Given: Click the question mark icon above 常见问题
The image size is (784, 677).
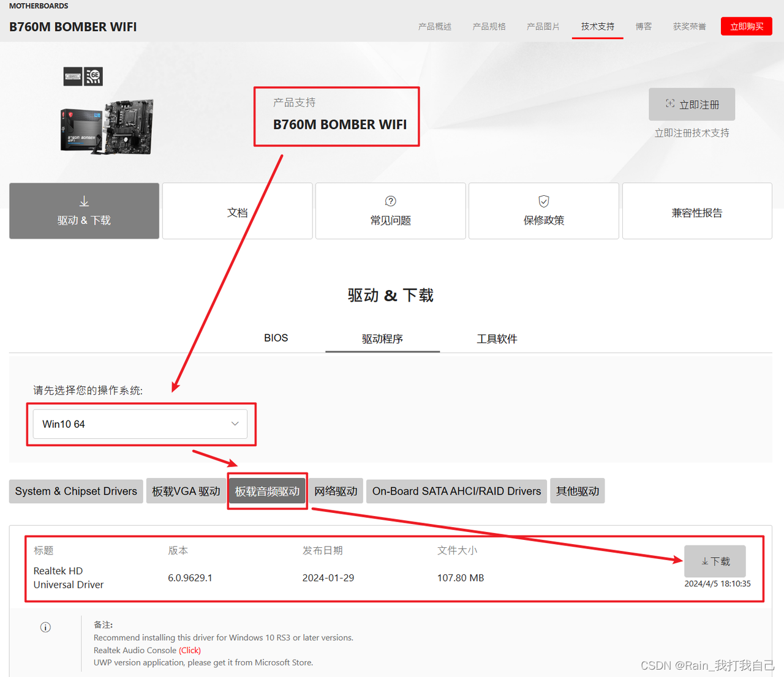Looking at the screenshot, I should pos(390,201).
